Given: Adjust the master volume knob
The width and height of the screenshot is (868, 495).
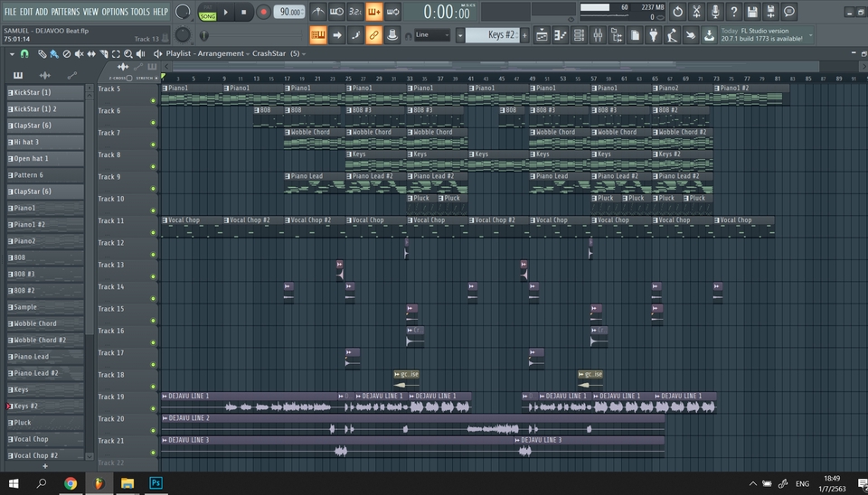Looking at the screenshot, I should click(182, 12).
